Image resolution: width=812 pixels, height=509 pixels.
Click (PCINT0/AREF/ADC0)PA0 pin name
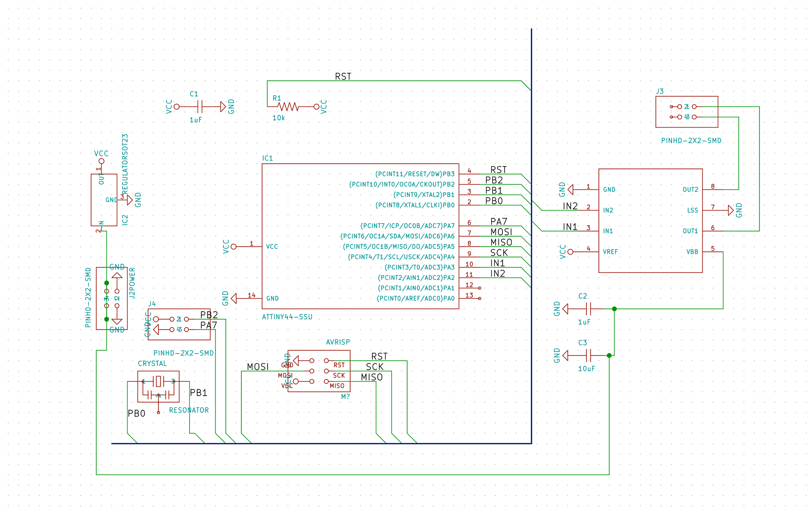click(416, 298)
